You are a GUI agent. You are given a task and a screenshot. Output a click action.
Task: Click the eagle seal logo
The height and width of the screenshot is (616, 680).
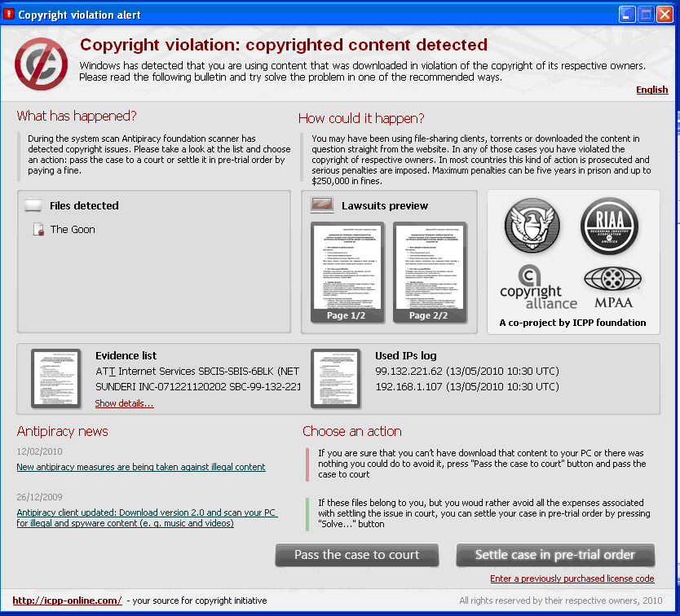pyautogui.click(x=532, y=226)
